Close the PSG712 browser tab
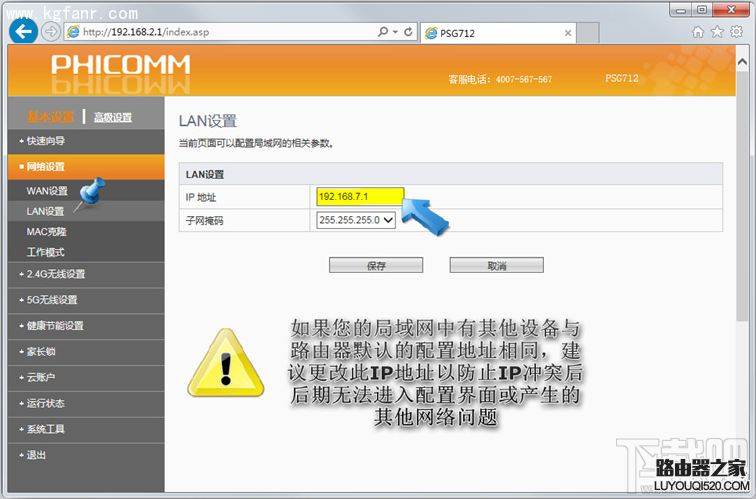The height and width of the screenshot is (499, 756). point(568,33)
